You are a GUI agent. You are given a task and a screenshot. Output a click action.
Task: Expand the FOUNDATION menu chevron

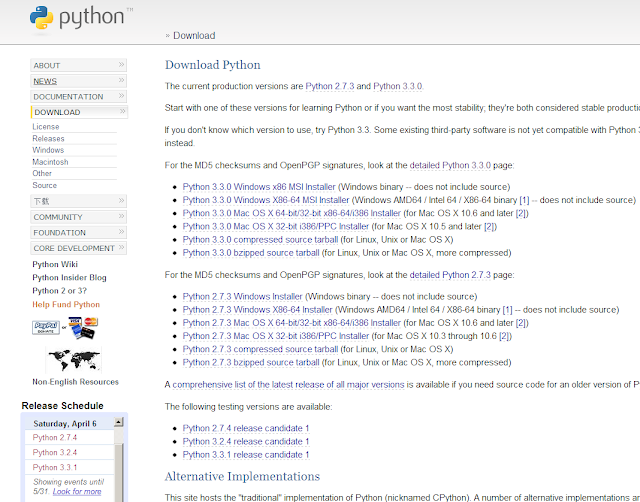click(x=121, y=231)
